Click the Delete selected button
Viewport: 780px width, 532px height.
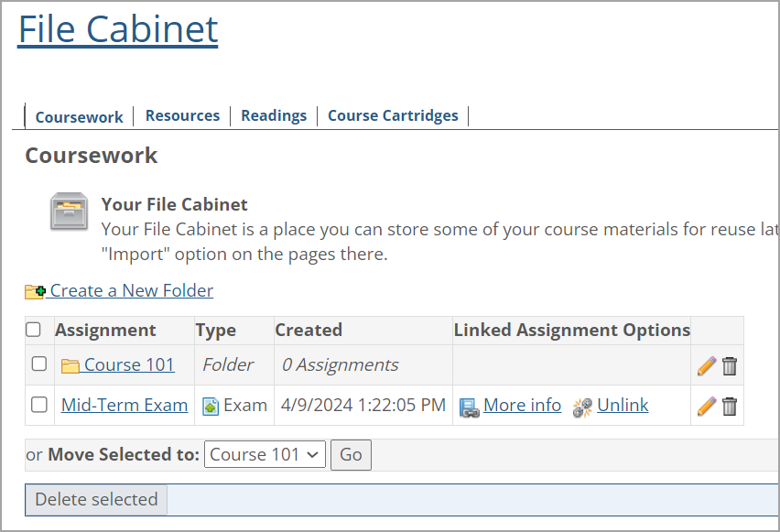click(96, 500)
